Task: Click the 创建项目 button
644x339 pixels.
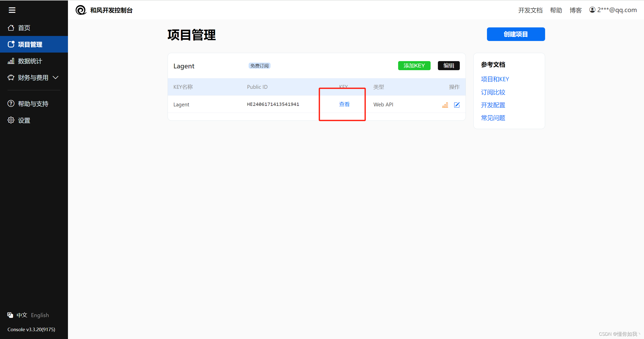Action: 516,34
